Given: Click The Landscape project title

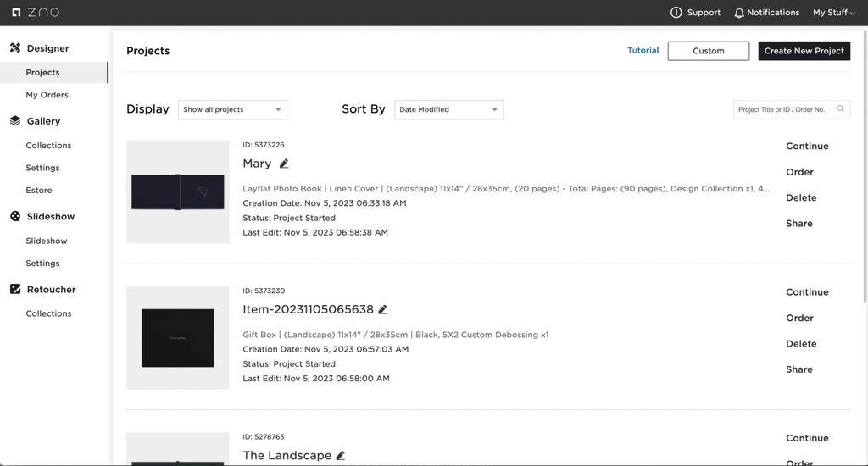Looking at the screenshot, I should tap(287, 456).
